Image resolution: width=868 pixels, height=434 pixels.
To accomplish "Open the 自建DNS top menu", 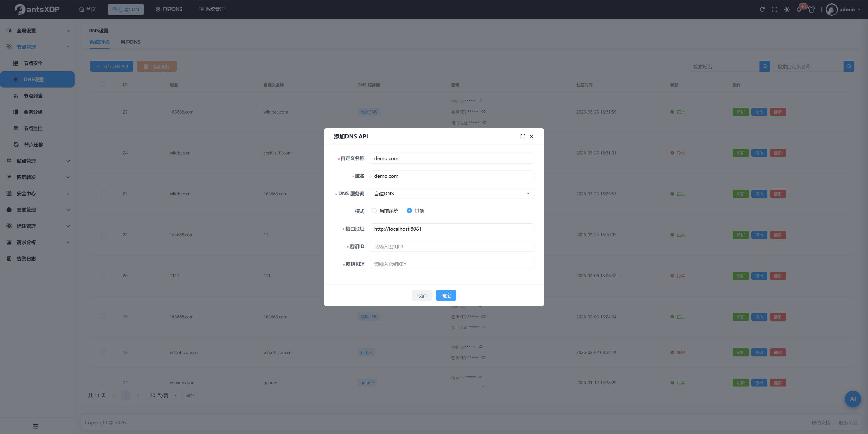I will click(x=169, y=9).
